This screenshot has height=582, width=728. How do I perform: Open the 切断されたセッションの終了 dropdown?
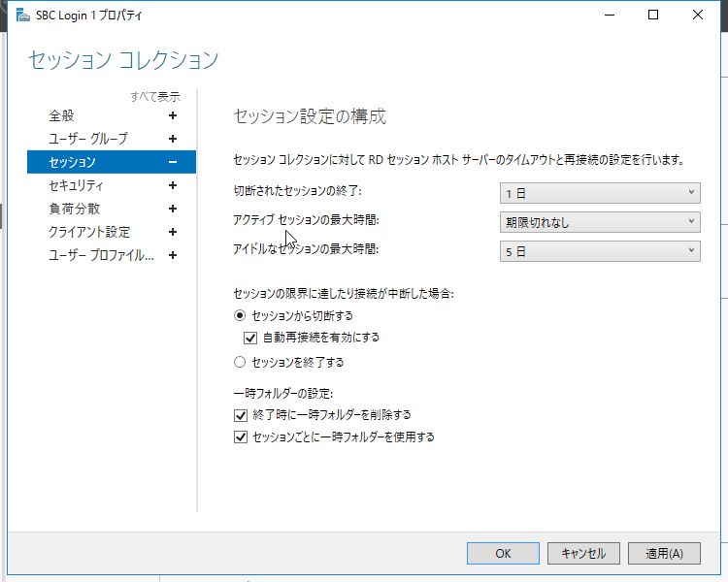tap(600, 193)
